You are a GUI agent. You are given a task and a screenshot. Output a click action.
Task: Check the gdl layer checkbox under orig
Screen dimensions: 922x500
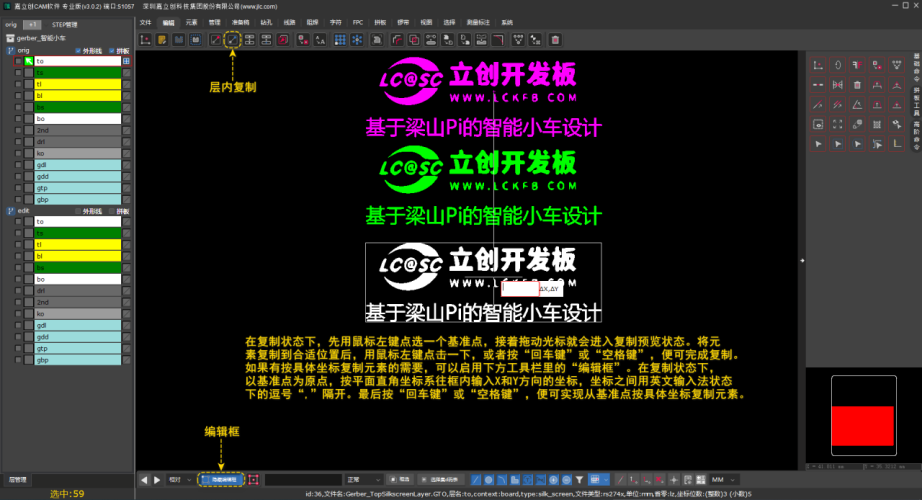18,165
